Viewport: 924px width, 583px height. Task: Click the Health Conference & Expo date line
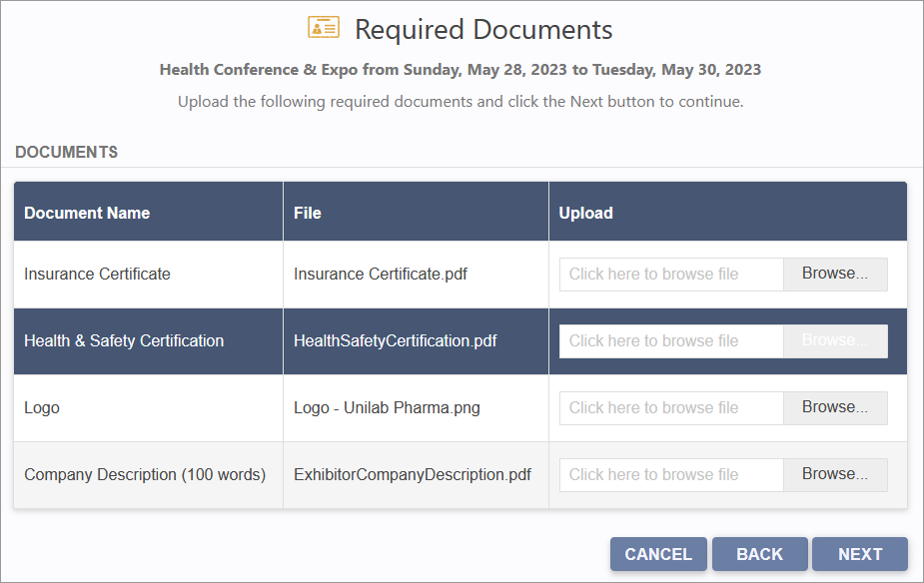[461, 70]
